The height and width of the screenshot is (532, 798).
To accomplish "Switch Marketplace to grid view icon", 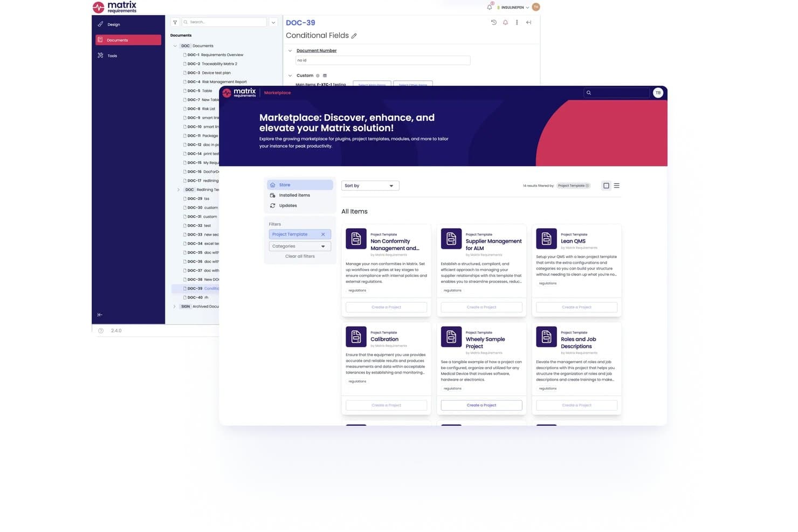I will [606, 185].
